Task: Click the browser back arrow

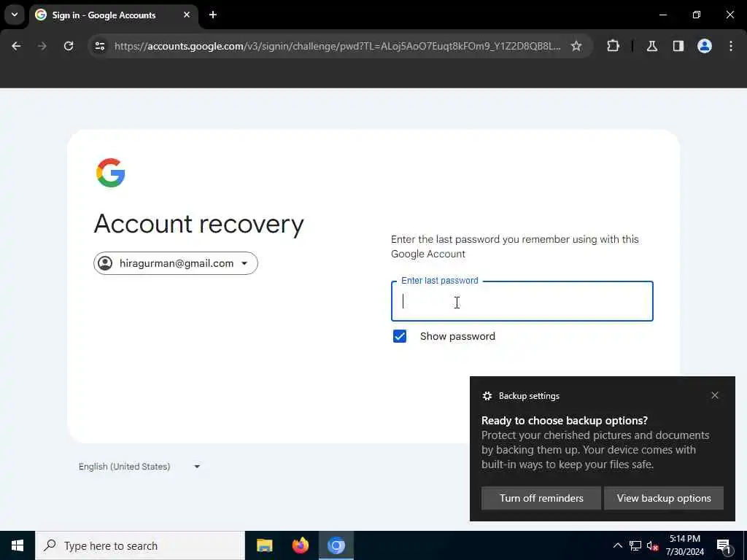Action: coord(16,46)
